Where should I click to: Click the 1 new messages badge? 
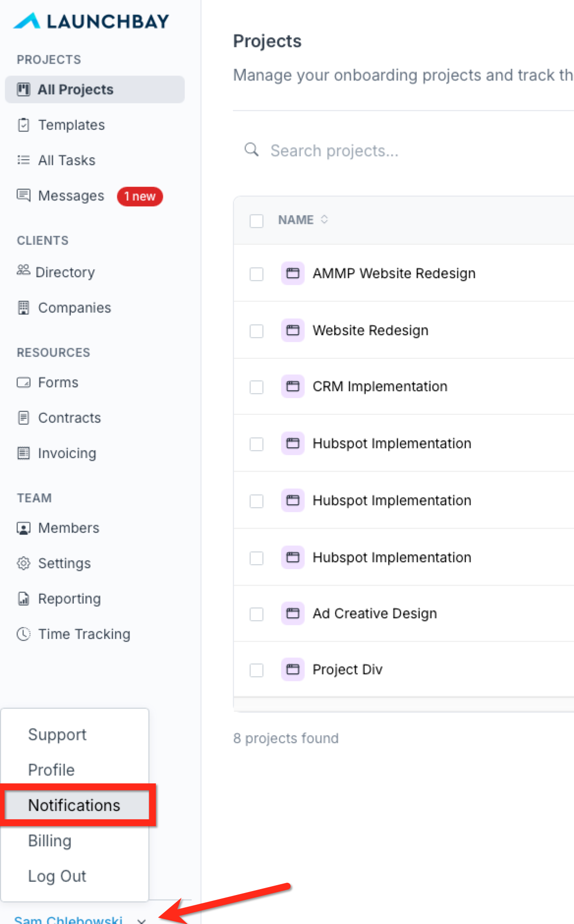140,196
